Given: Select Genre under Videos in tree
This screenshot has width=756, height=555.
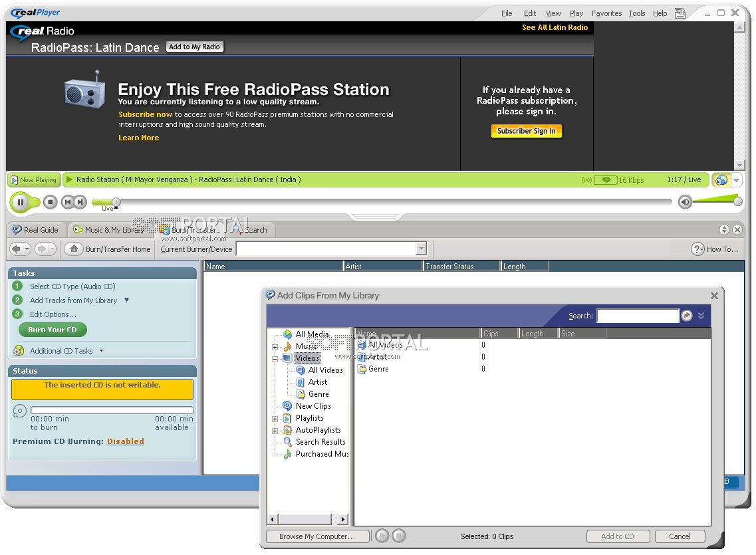Looking at the screenshot, I should (x=318, y=394).
